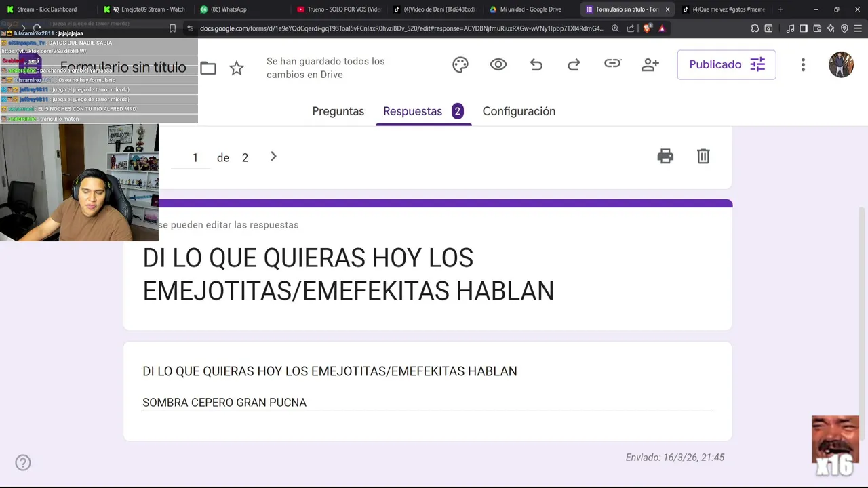
Task: Open the help question mark icon
Action: click(x=23, y=463)
